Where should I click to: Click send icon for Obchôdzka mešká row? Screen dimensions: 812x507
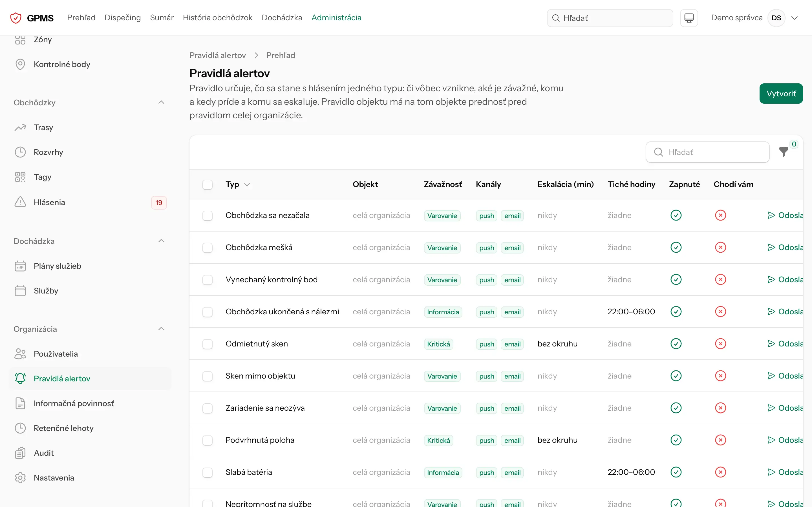click(771, 247)
